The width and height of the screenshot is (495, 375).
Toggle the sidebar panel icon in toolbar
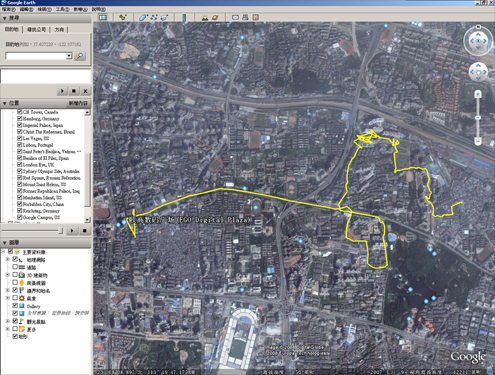click(x=102, y=17)
